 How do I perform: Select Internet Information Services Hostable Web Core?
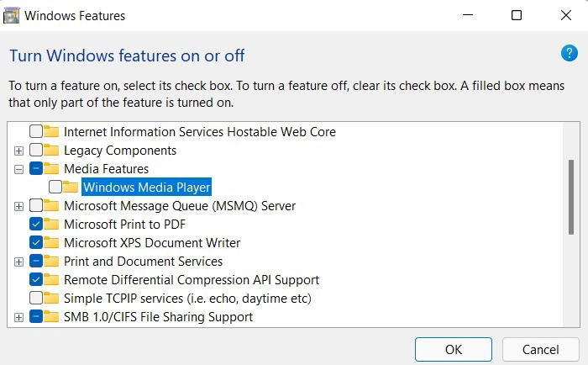tap(200, 132)
